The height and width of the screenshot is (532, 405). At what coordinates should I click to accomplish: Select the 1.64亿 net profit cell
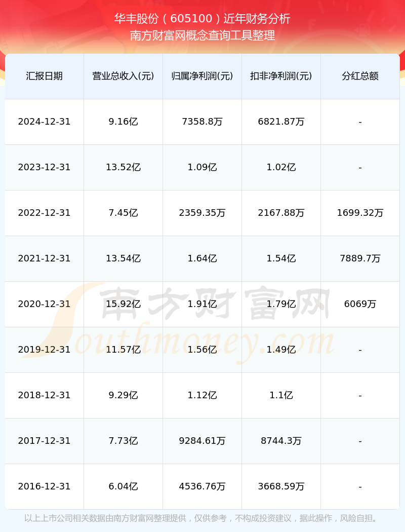[x=202, y=258]
